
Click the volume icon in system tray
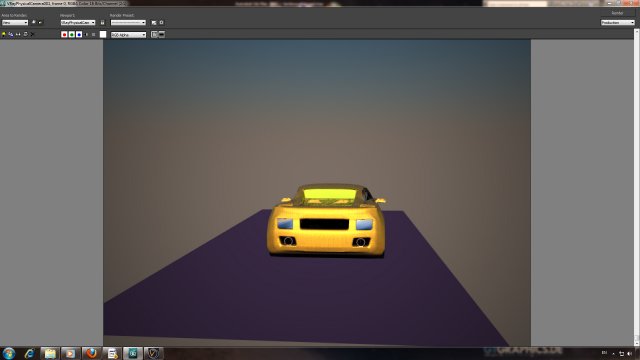pos(629,353)
